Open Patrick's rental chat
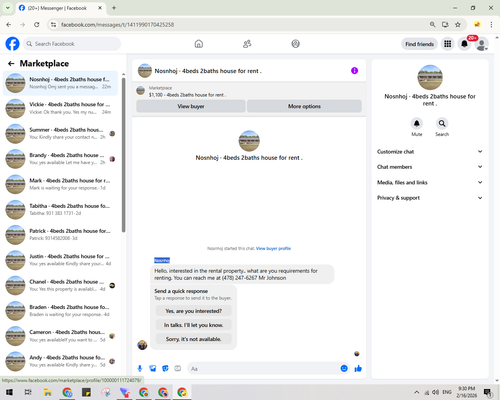This screenshot has width=500, height=400. click(60, 235)
